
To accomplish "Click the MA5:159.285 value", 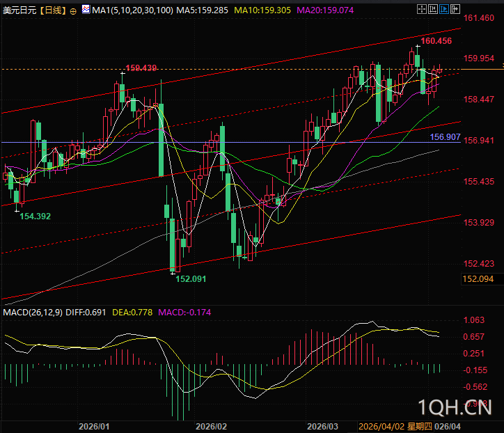I will click(202, 10).
